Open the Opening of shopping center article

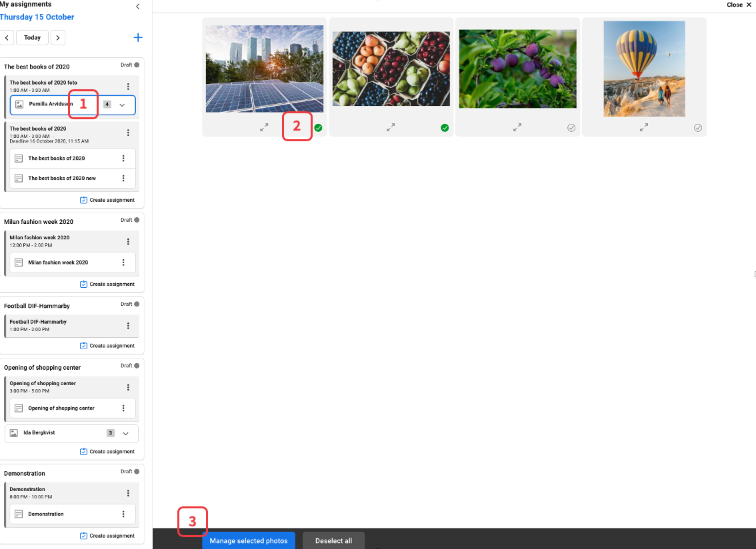tap(61, 408)
